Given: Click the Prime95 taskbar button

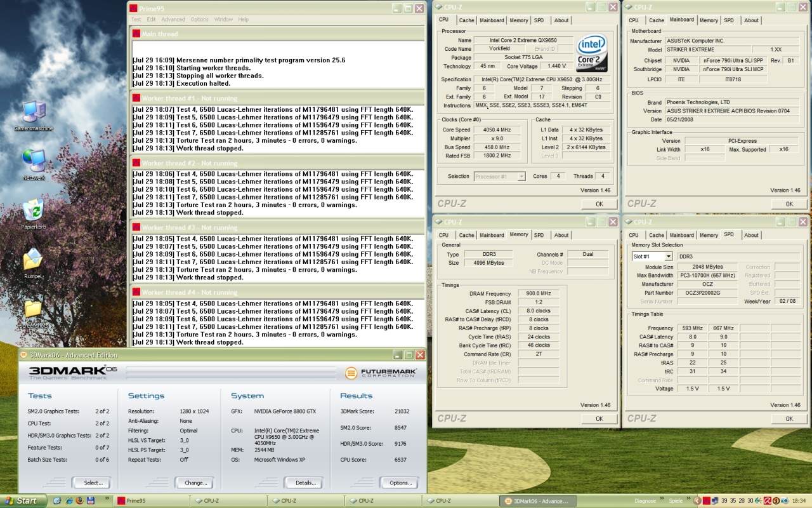Looking at the screenshot, I should (151, 500).
